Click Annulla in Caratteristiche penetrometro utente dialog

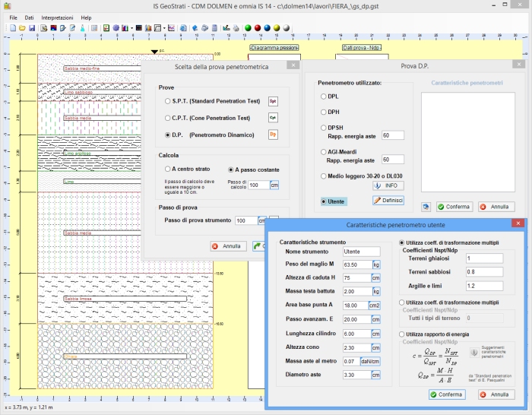[x=496, y=394]
